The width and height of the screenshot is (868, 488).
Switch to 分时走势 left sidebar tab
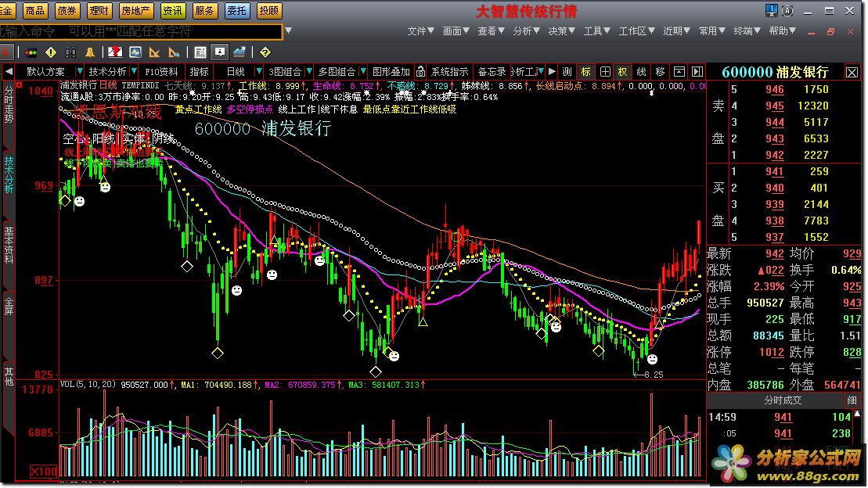tap(9, 104)
